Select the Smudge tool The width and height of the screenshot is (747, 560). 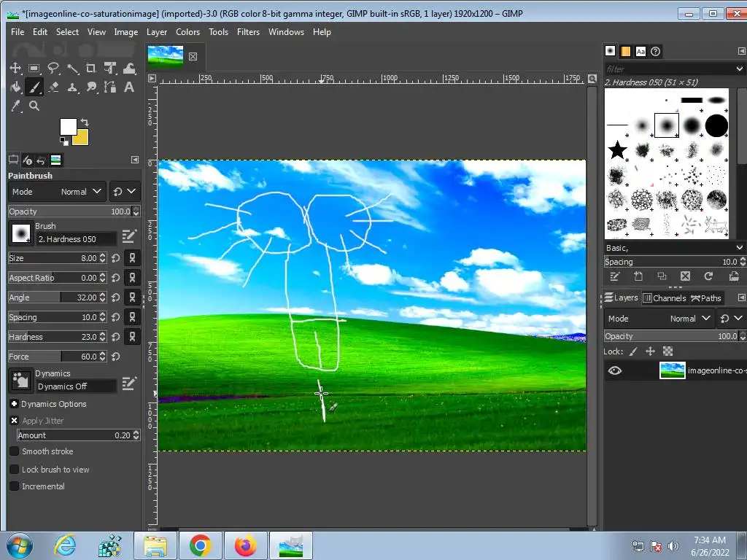point(91,87)
